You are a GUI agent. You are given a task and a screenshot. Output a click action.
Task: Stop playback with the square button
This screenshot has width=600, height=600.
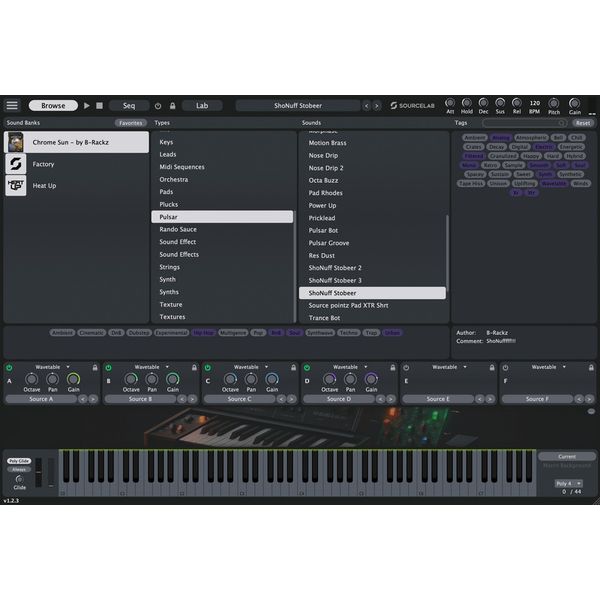pyautogui.click(x=99, y=105)
